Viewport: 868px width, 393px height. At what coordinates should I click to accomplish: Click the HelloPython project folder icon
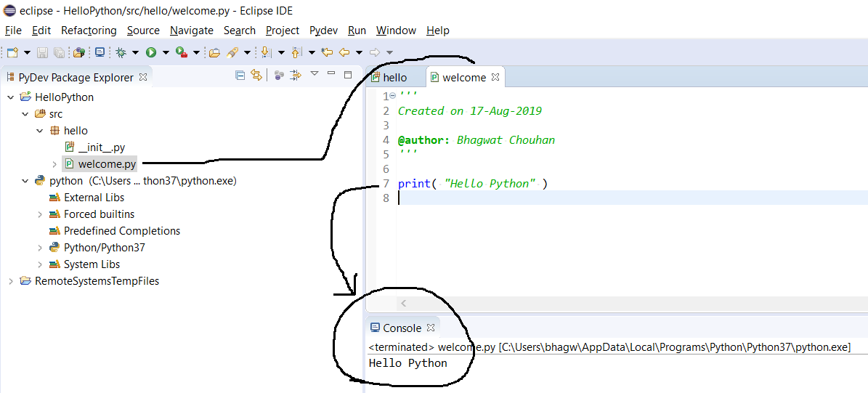[25, 97]
